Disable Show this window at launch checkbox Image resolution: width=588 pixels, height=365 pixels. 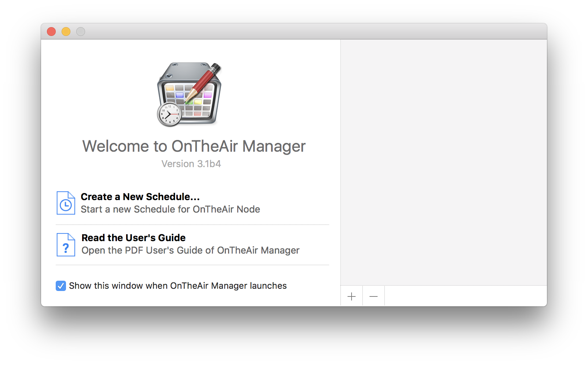click(x=61, y=286)
